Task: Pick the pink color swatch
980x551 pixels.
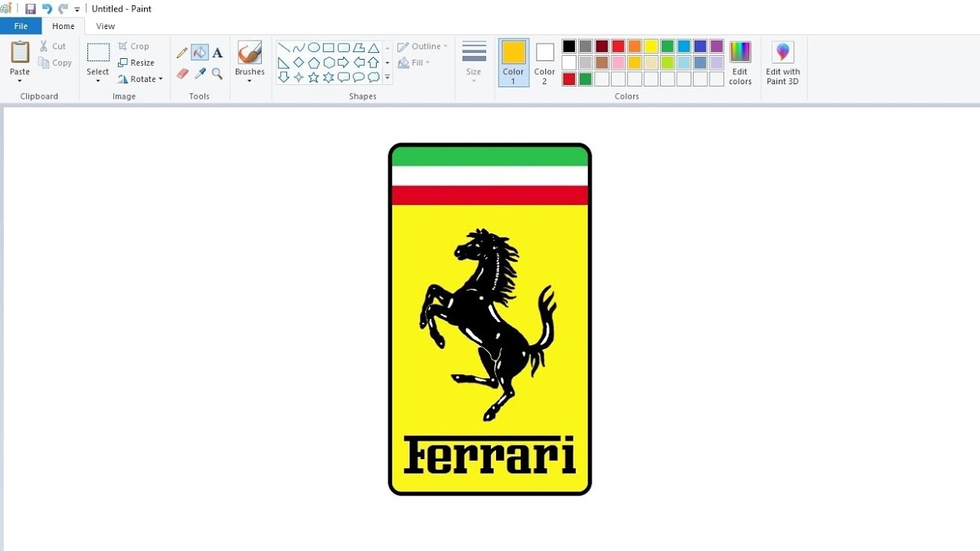Action: point(618,63)
